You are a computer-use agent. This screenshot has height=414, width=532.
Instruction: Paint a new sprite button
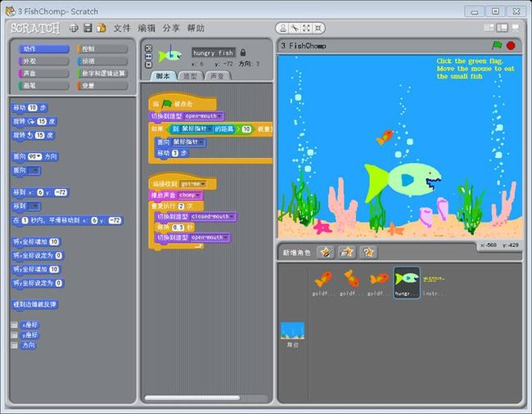[326, 252]
